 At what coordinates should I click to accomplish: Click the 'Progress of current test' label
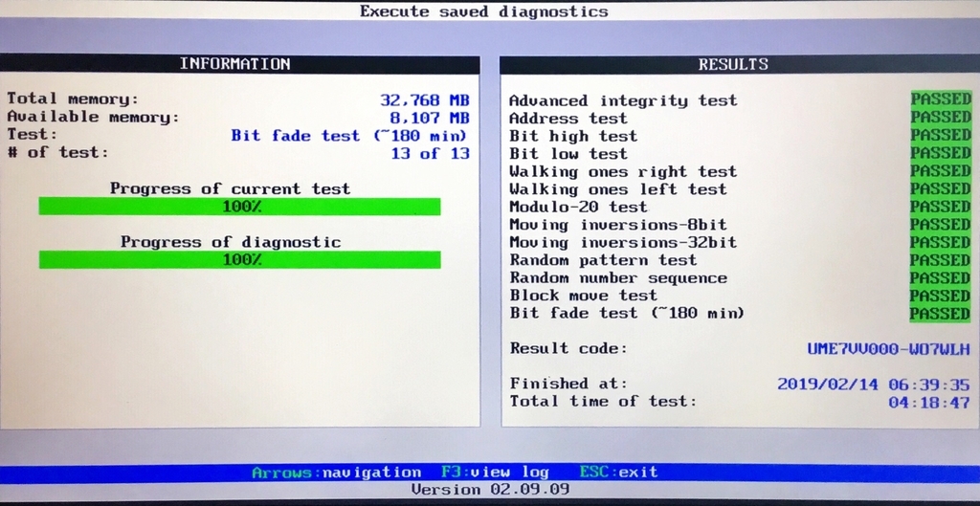[230, 188]
